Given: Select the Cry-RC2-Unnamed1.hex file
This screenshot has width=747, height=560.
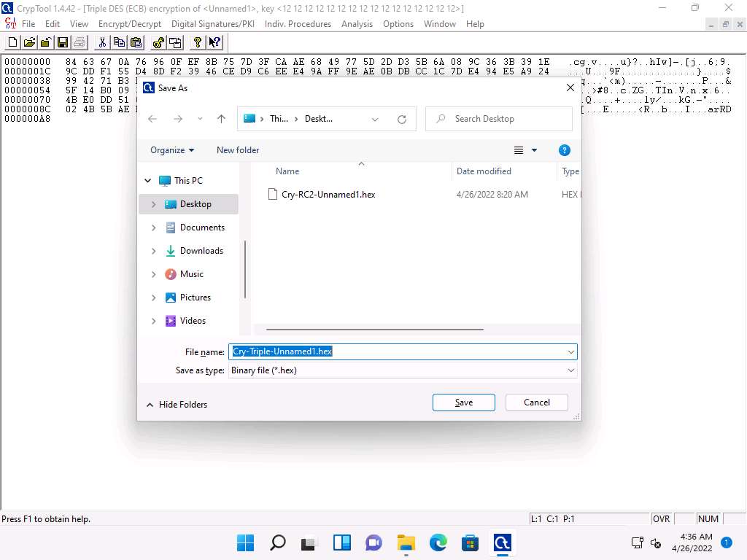Looking at the screenshot, I should tap(328, 195).
